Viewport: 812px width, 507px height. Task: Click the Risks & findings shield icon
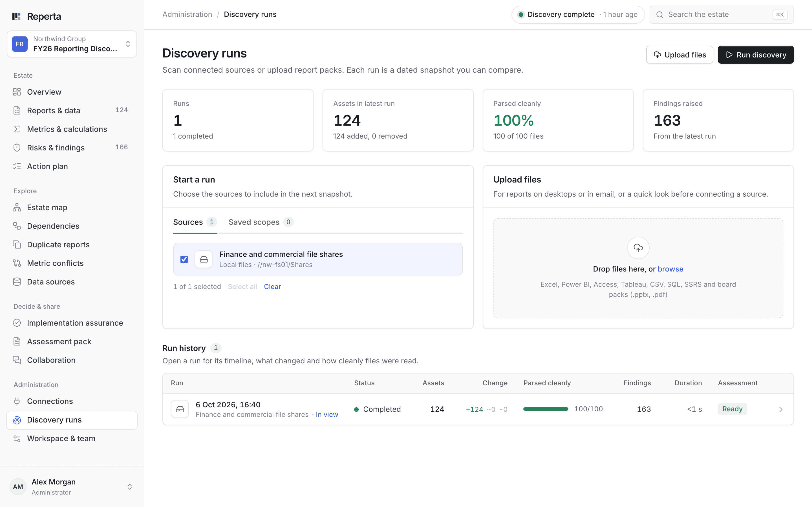[17, 148]
